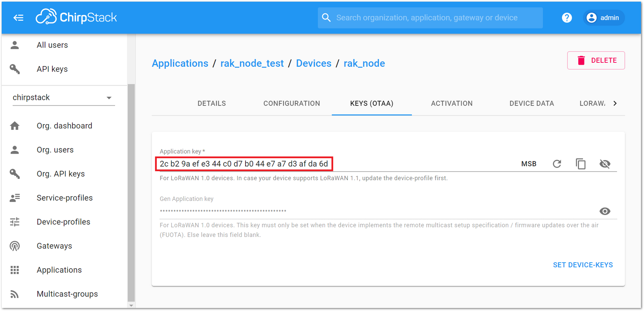The height and width of the screenshot is (311, 644).
Task: Open Service-profiles menu item
Action: click(64, 198)
